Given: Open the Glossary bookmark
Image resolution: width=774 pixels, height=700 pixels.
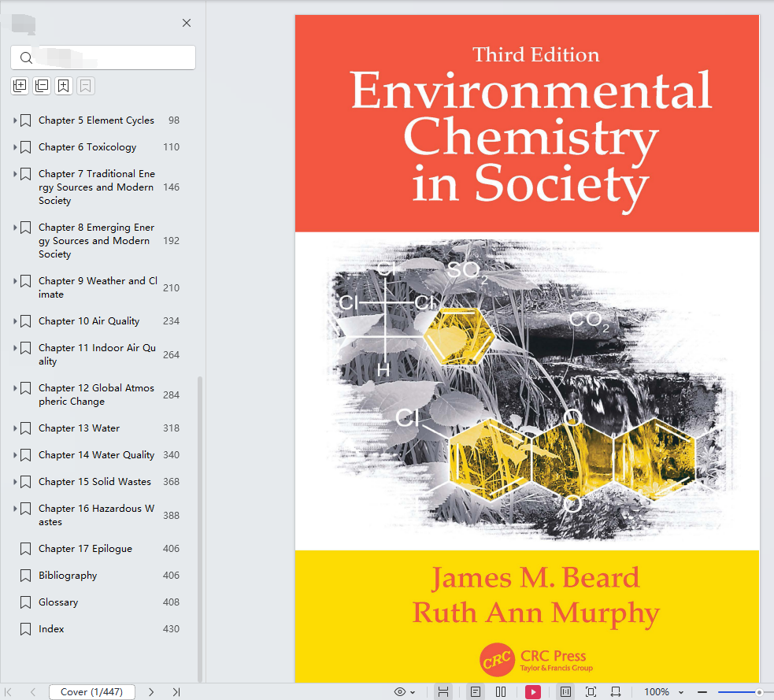Looking at the screenshot, I should tap(58, 602).
